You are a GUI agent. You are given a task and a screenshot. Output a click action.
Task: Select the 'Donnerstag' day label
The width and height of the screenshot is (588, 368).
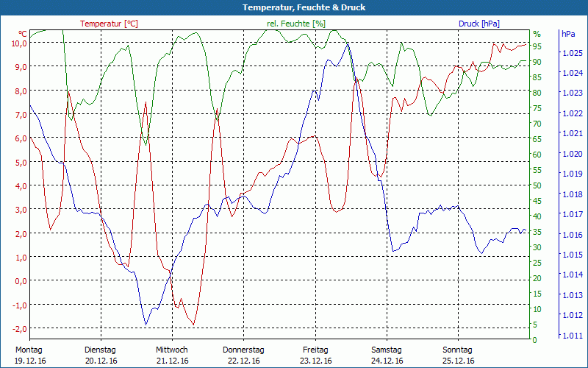pyautogui.click(x=243, y=350)
